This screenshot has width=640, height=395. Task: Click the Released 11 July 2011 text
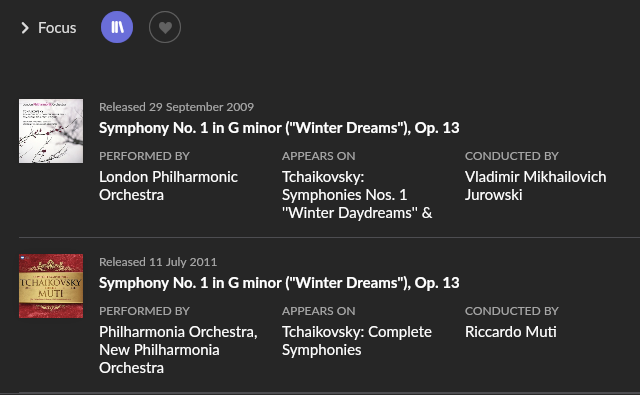point(158,262)
